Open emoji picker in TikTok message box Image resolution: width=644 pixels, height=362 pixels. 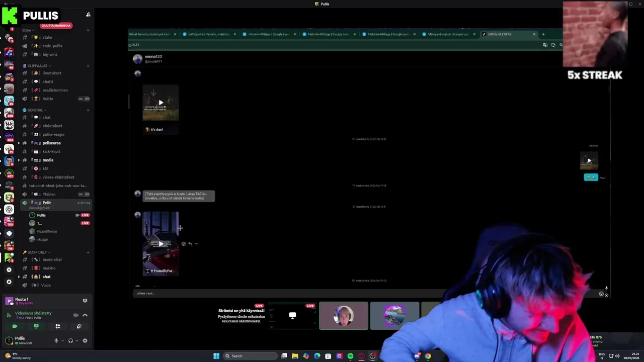[601, 294]
